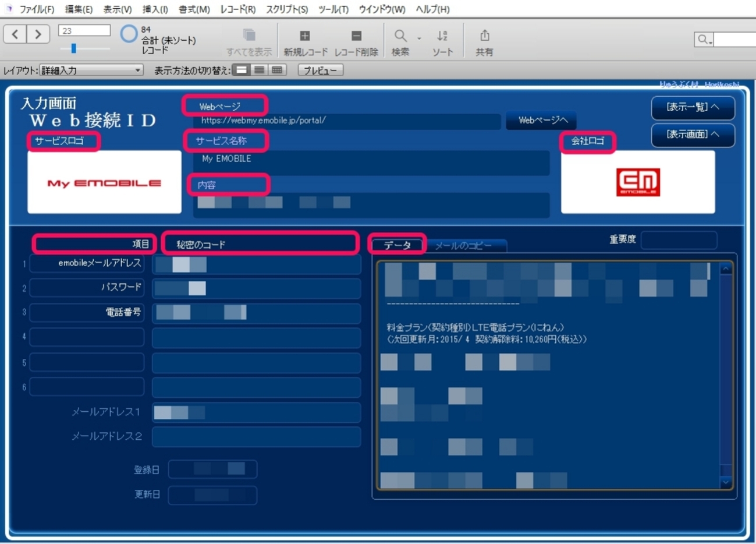The image size is (756, 544).
Task: Click the 料金プラン text line
Action: tap(475, 328)
